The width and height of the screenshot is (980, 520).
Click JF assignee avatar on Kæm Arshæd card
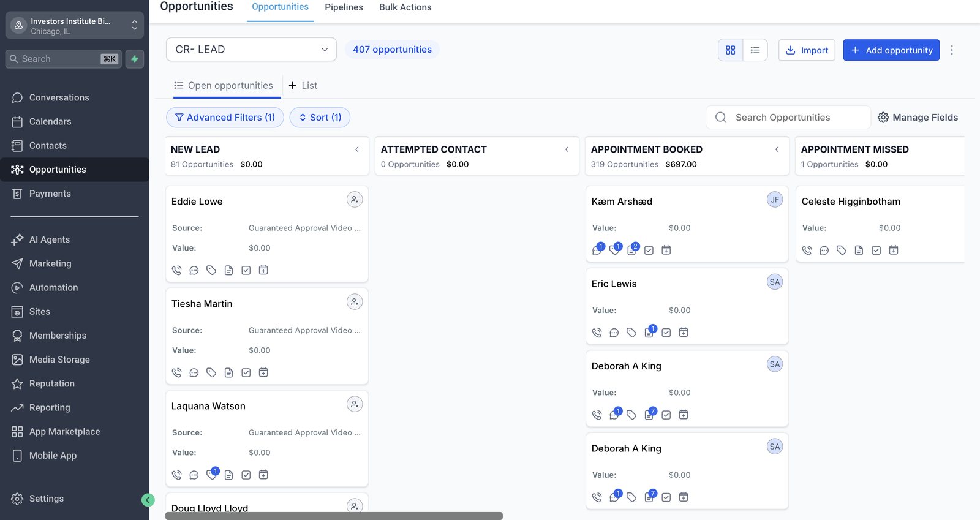775,200
